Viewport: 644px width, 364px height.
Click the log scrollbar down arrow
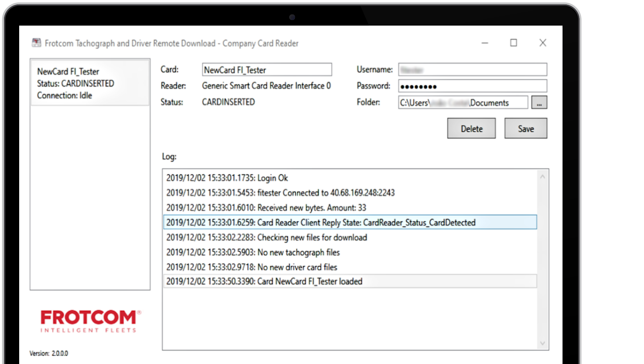click(543, 343)
